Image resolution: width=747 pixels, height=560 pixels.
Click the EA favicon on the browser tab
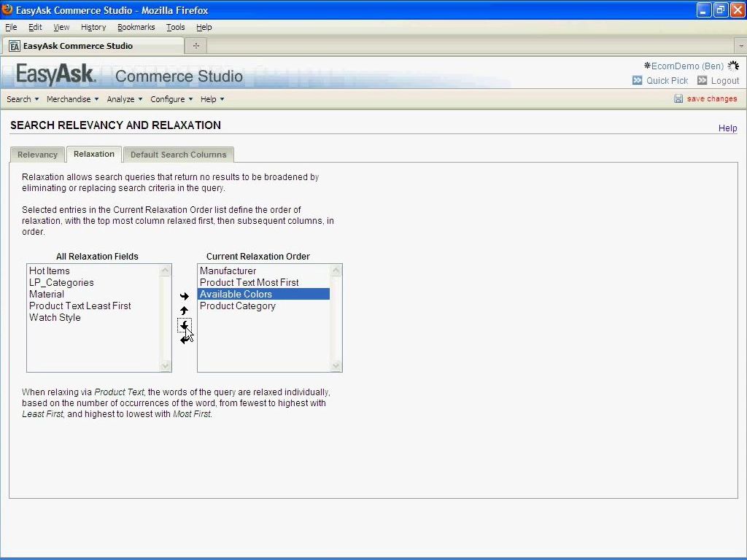click(x=15, y=46)
